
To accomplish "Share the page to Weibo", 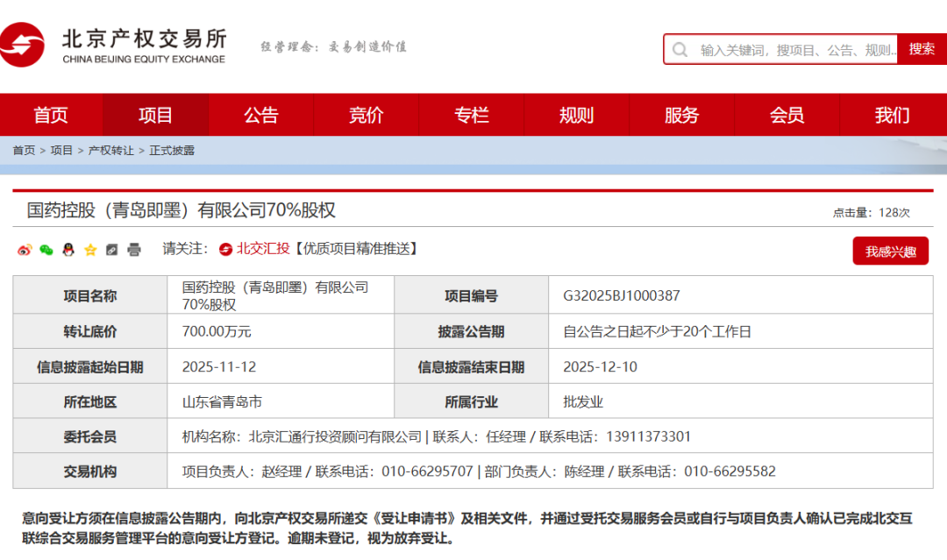I will (x=25, y=250).
